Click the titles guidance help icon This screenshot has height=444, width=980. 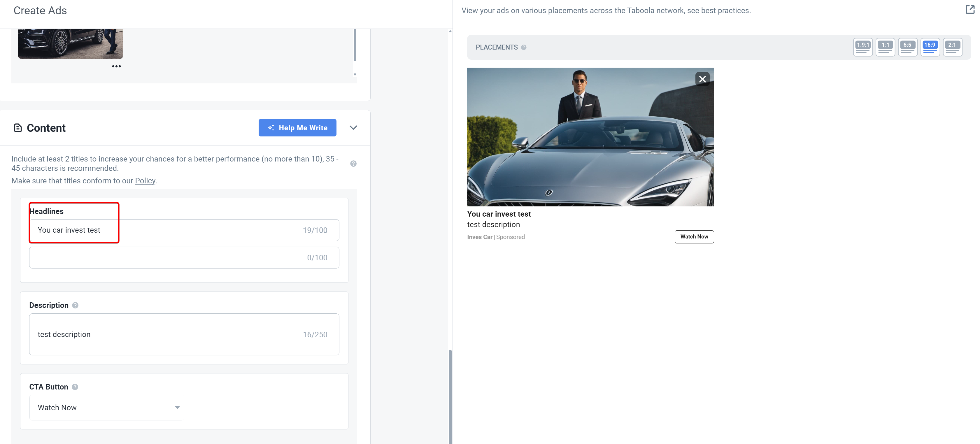tap(353, 164)
